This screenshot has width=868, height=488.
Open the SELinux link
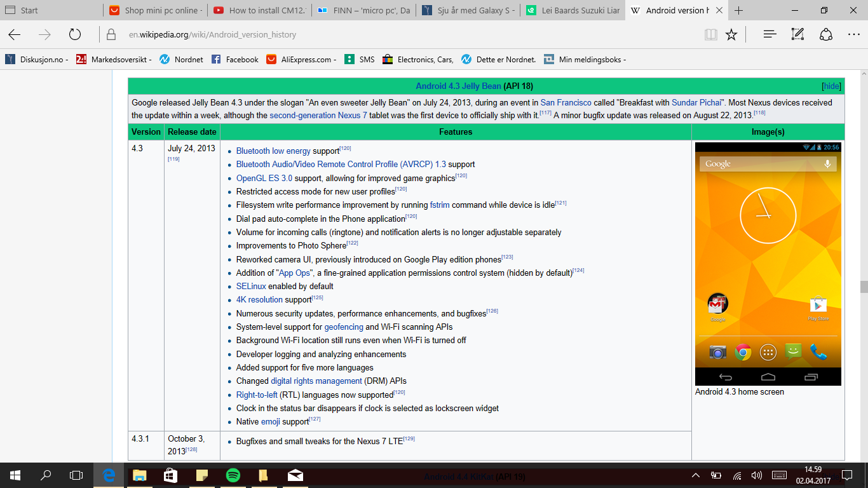click(251, 287)
